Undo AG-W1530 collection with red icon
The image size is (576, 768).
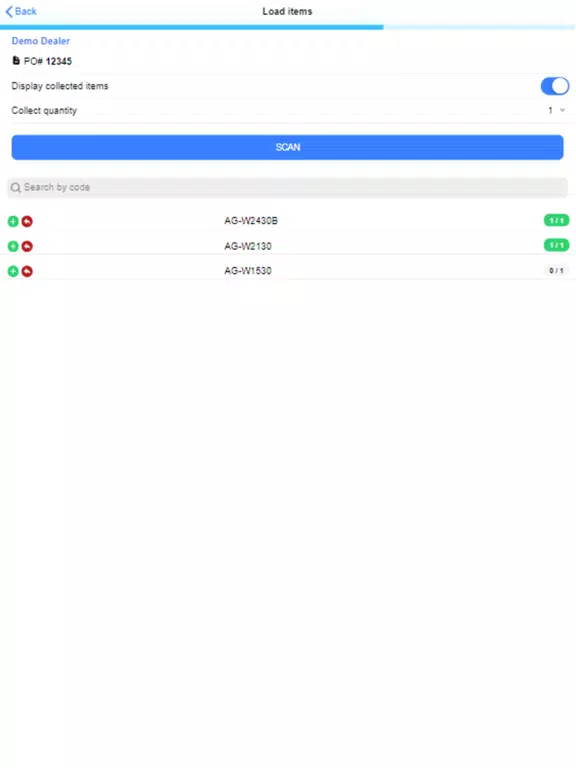27,271
